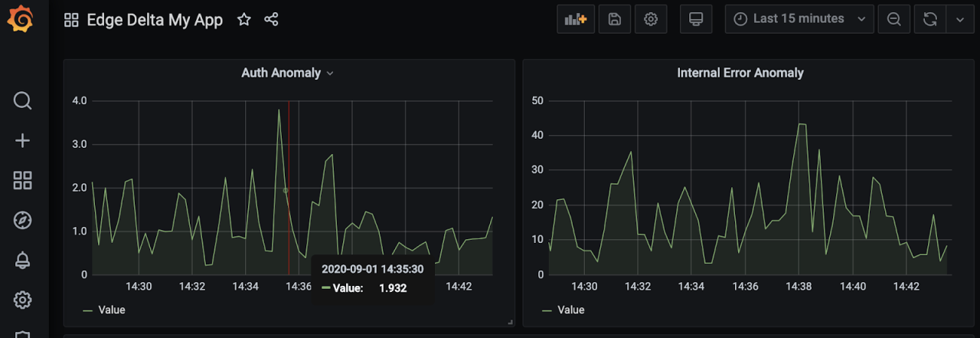The width and height of the screenshot is (980, 338).
Task: Open the Dashboards grid icon in sidebar
Action: [22, 181]
